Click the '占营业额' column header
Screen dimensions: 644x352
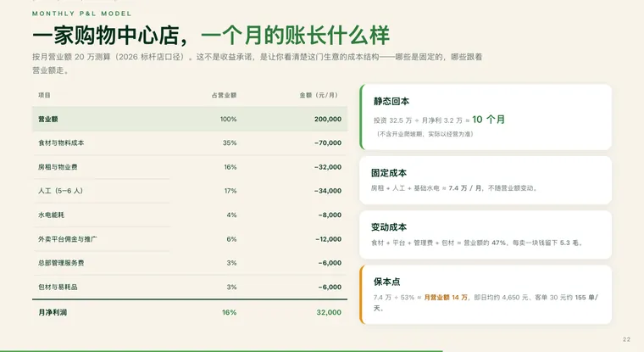pos(224,95)
